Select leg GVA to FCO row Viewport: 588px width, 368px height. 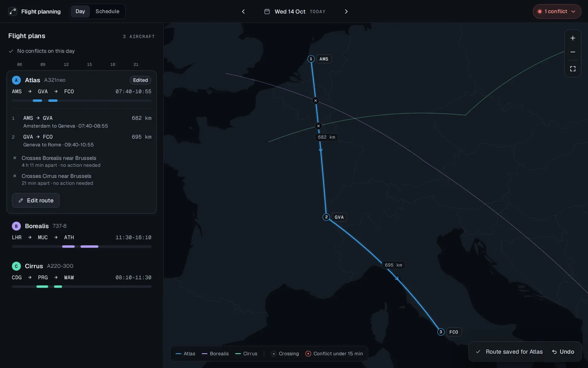(81, 140)
